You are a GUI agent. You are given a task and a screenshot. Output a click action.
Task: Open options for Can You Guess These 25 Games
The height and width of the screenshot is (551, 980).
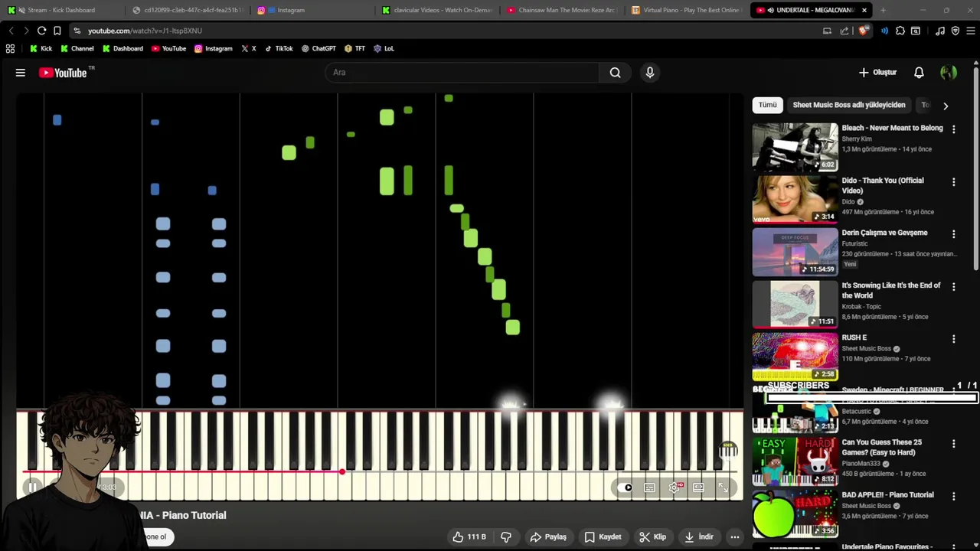tap(953, 444)
